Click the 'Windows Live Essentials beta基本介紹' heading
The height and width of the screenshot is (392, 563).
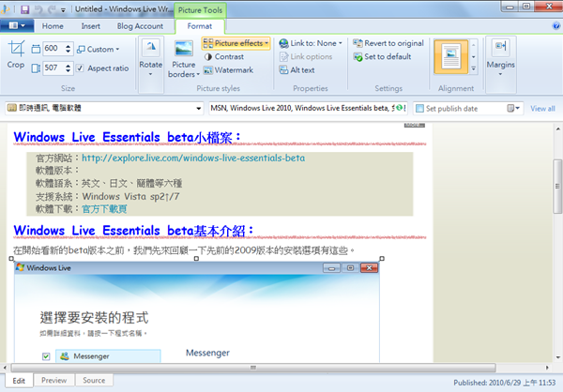tap(133, 231)
